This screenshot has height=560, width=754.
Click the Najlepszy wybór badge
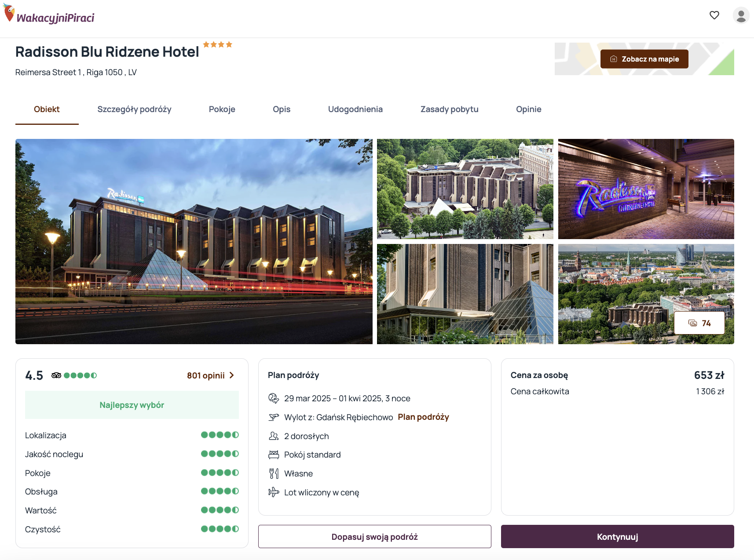(132, 405)
